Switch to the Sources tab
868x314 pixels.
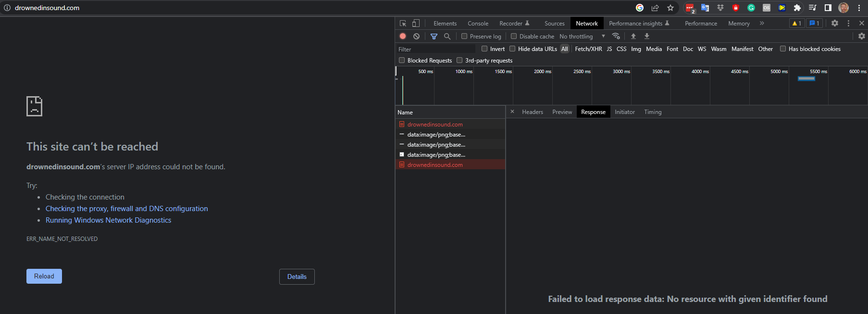coord(554,23)
